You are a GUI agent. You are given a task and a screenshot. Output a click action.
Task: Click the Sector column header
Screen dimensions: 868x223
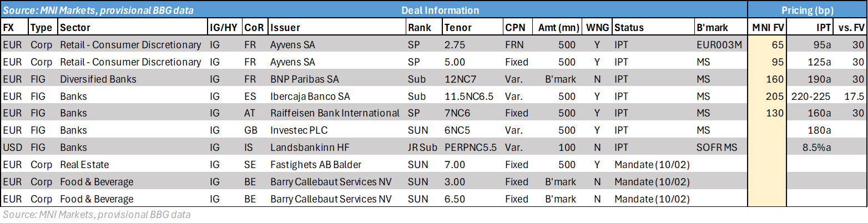[75, 27]
